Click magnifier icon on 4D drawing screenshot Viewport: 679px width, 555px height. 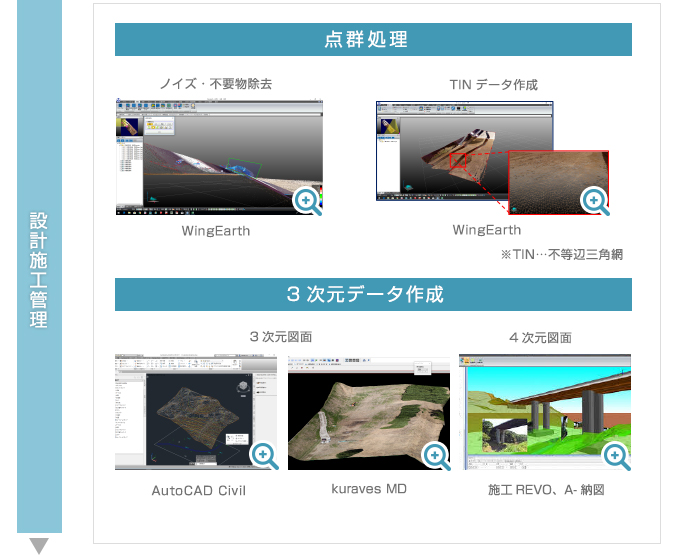pos(616,457)
